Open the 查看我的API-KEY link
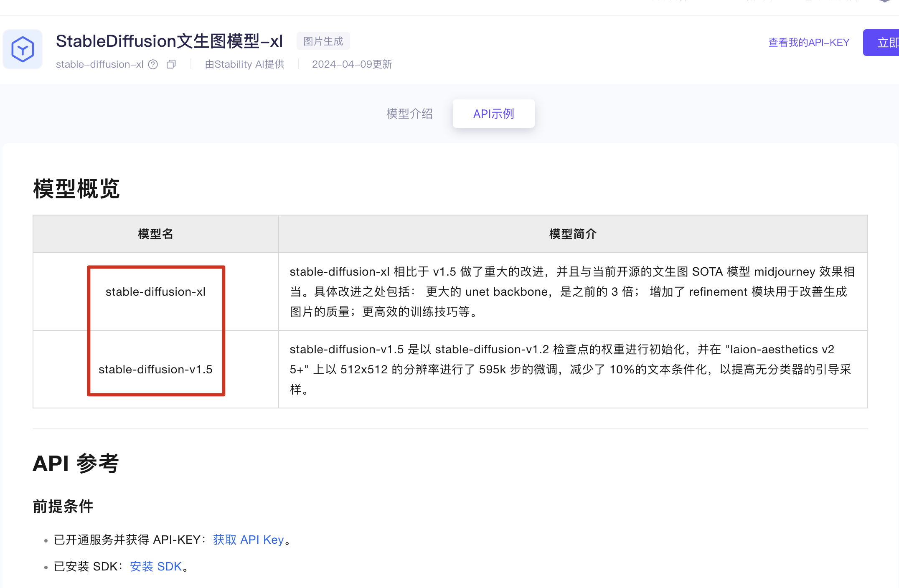 (x=809, y=42)
